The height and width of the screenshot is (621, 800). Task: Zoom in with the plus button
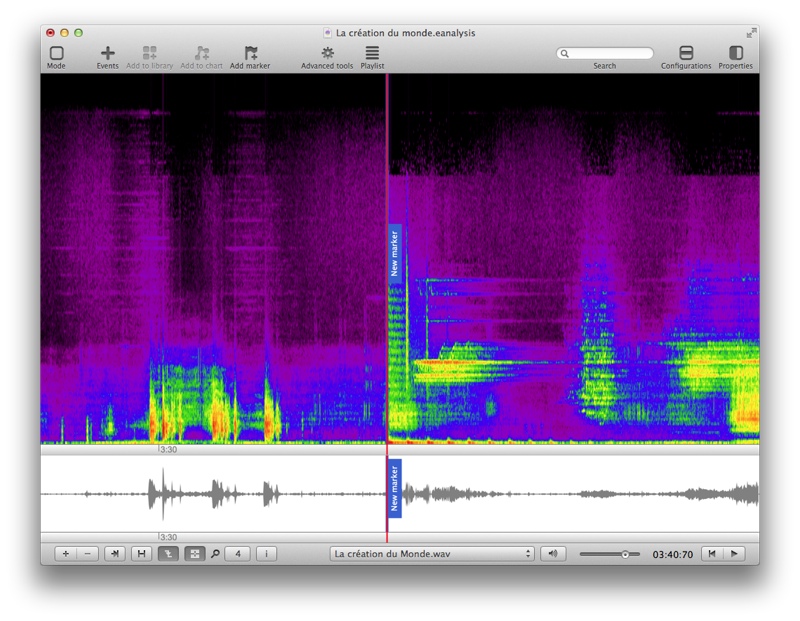coord(65,554)
